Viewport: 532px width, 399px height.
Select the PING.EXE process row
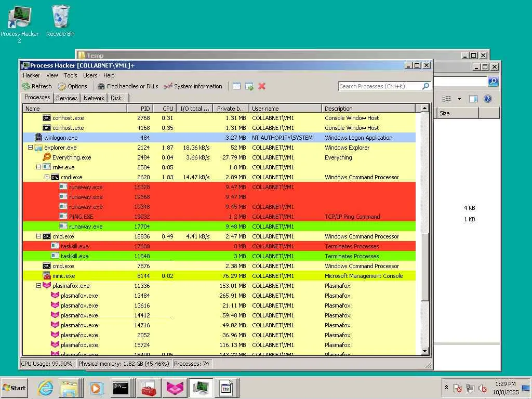(219, 217)
